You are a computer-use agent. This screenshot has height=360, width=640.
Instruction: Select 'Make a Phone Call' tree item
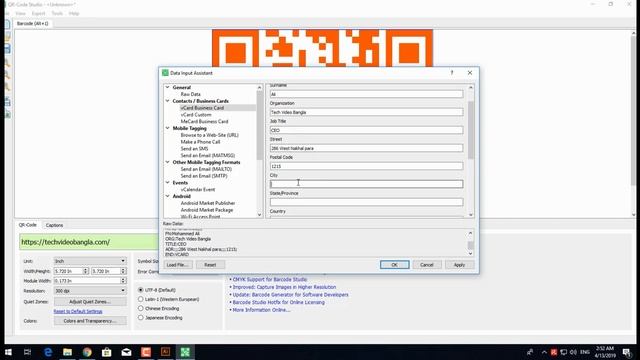(x=200, y=142)
